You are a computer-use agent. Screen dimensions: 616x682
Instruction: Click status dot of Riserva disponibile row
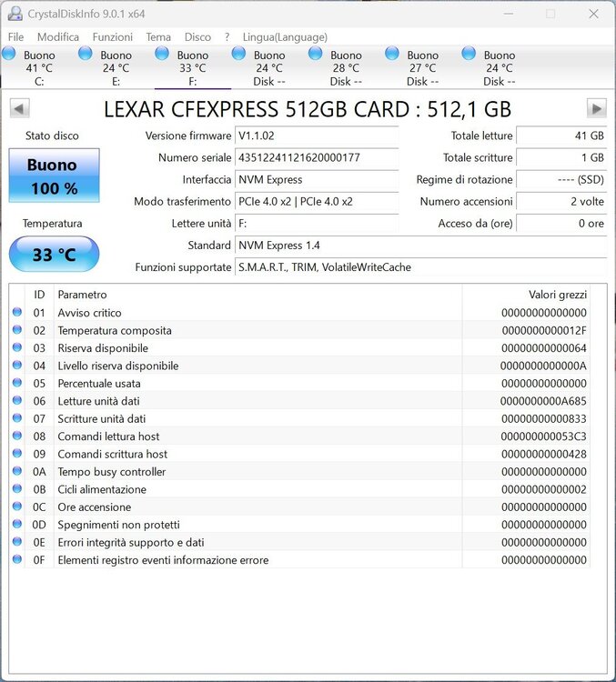coord(17,347)
